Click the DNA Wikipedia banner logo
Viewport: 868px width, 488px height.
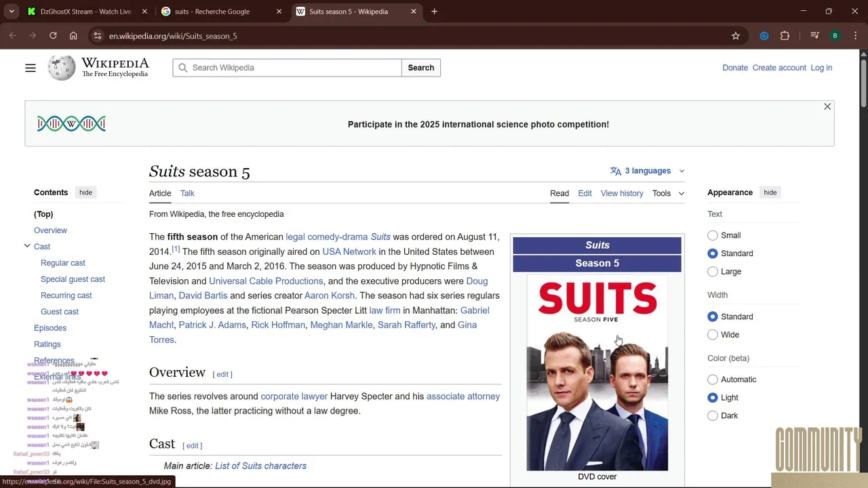(x=71, y=123)
